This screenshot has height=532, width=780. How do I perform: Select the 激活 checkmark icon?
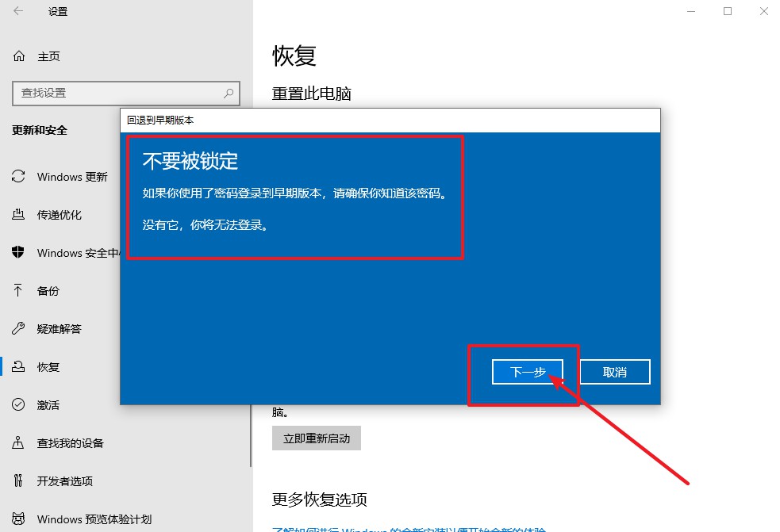point(17,405)
